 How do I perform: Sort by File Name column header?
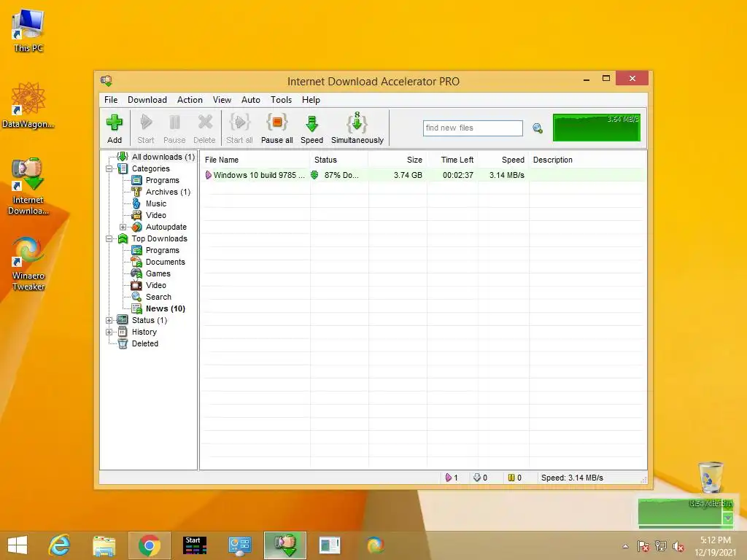coord(255,160)
